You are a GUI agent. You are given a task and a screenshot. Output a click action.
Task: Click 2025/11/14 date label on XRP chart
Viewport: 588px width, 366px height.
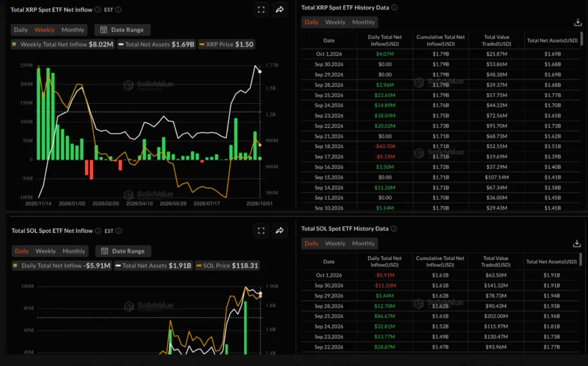[38, 204]
